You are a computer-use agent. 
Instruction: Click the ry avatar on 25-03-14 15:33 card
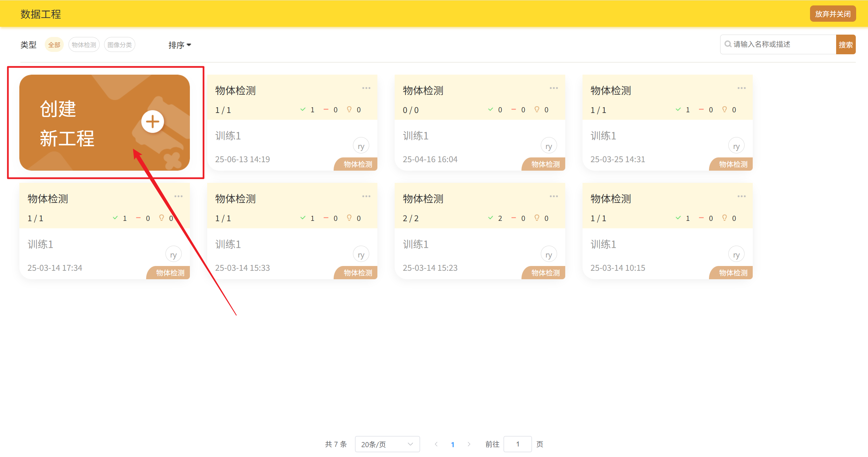[361, 254]
